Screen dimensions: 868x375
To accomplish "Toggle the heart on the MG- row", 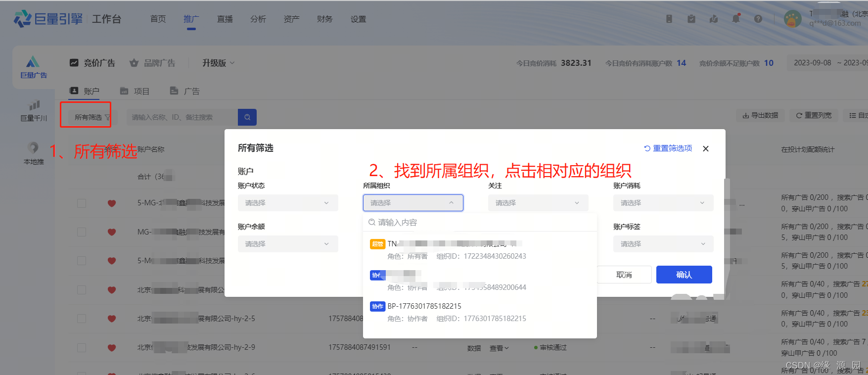I will [112, 232].
